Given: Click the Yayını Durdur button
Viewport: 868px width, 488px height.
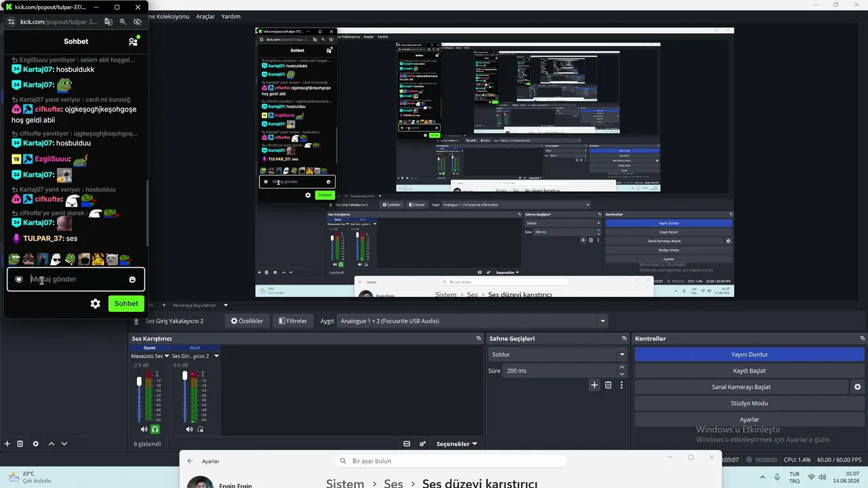Looking at the screenshot, I should (749, 354).
